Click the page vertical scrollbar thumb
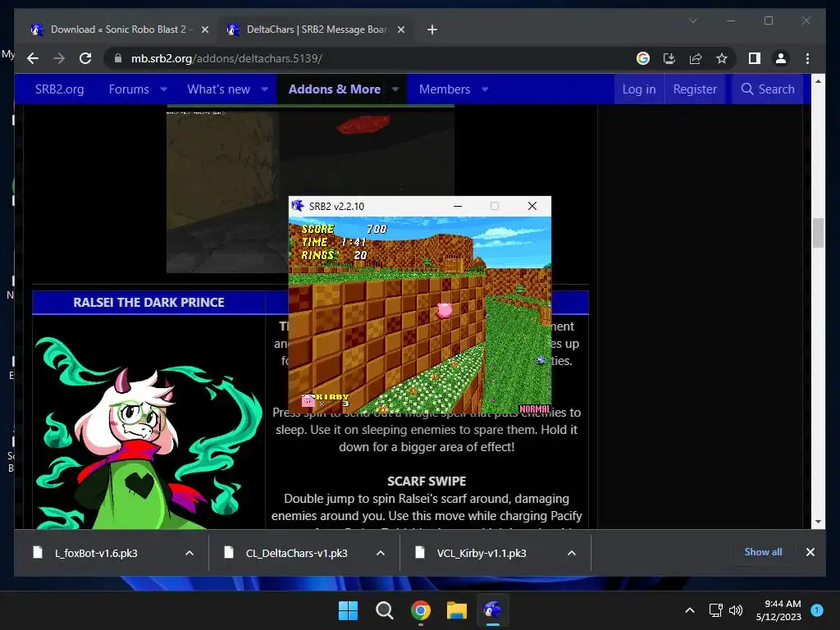840x630 pixels. click(818, 232)
